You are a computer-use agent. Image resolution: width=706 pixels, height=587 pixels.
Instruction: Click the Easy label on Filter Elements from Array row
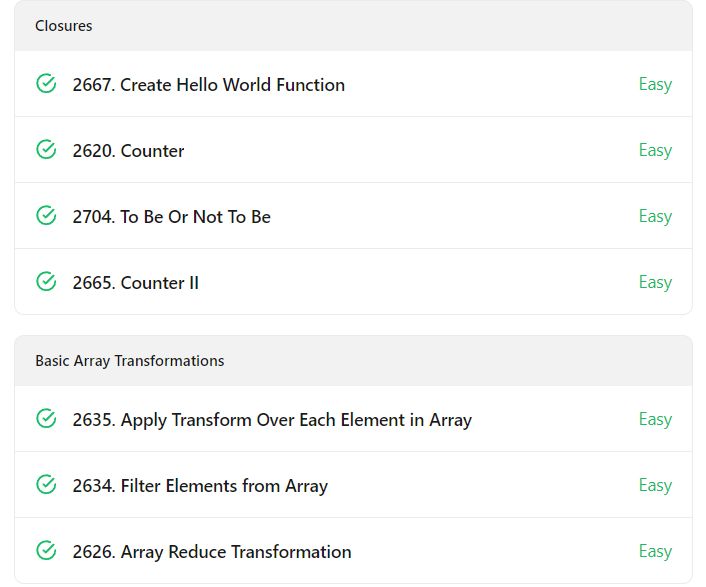coord(655,485)
